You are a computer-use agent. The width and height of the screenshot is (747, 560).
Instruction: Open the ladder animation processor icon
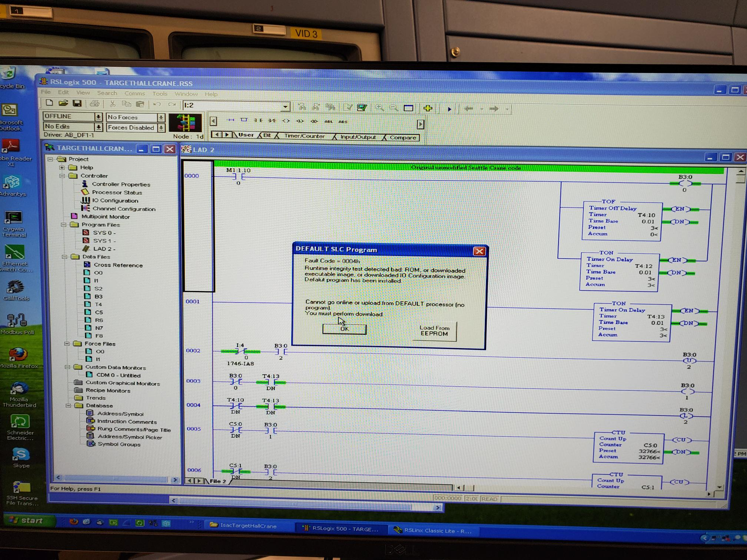[185, 123]
